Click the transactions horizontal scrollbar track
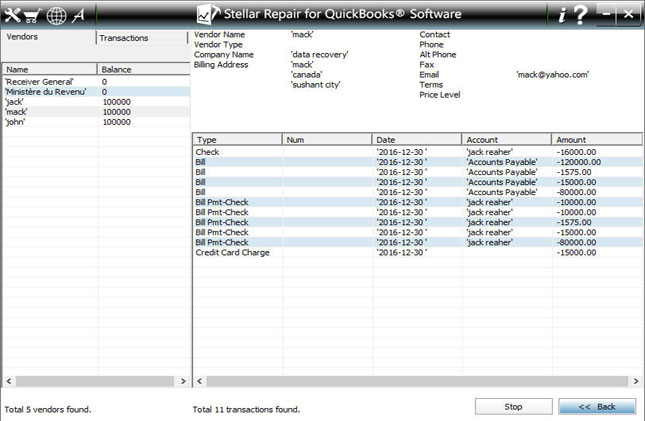This screenshot has height=421, width=645. pos(417,381)
